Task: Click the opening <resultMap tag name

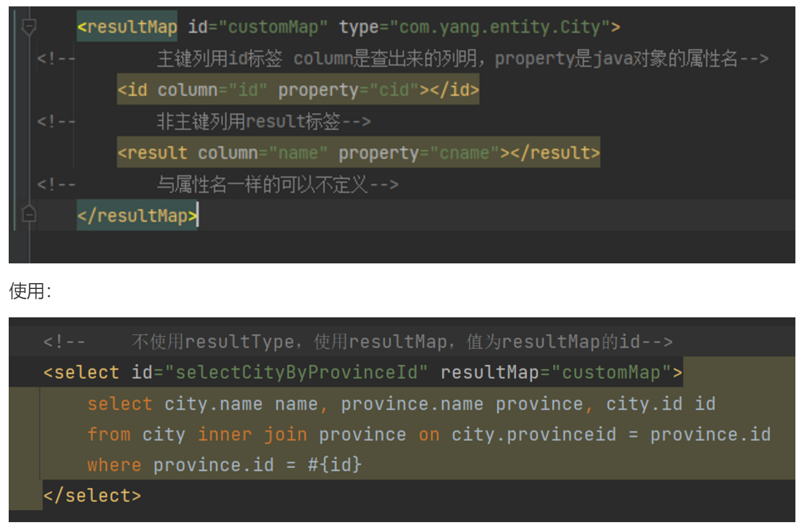Action: [128, 27]
